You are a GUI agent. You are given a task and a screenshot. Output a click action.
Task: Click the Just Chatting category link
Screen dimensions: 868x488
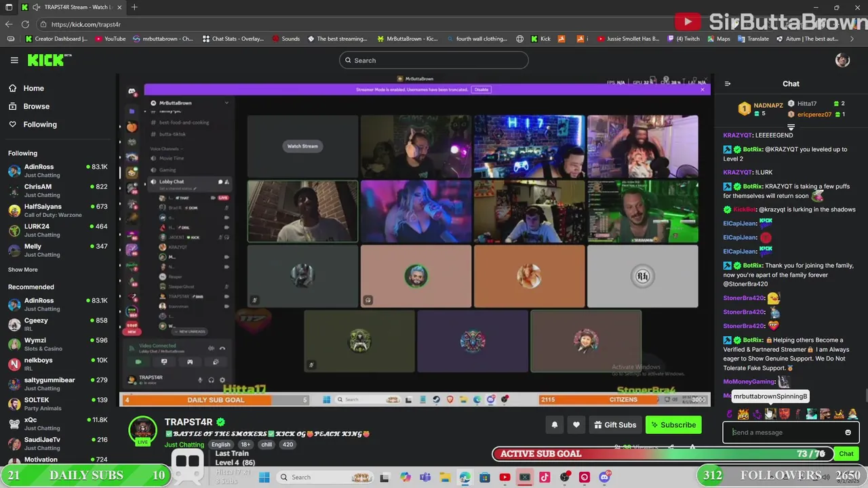tap(184, 445)
